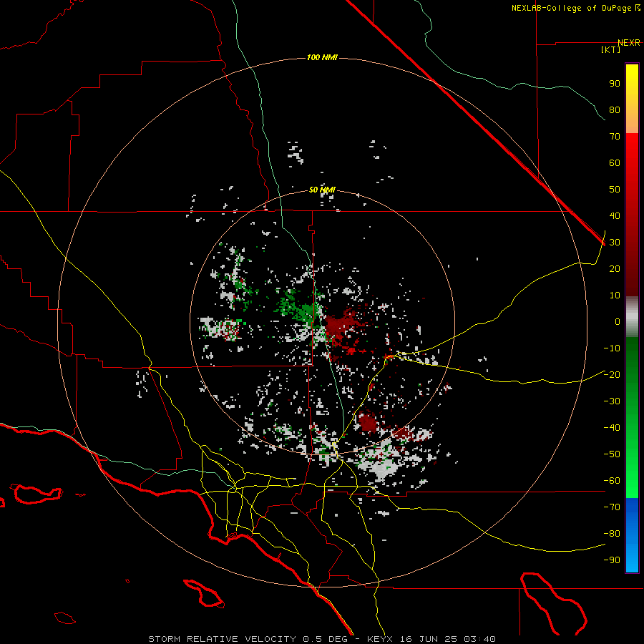Click the "60" value on the velocity scale
The height and width of the screenshot is (644, 644).
click(x=615, y=162)
